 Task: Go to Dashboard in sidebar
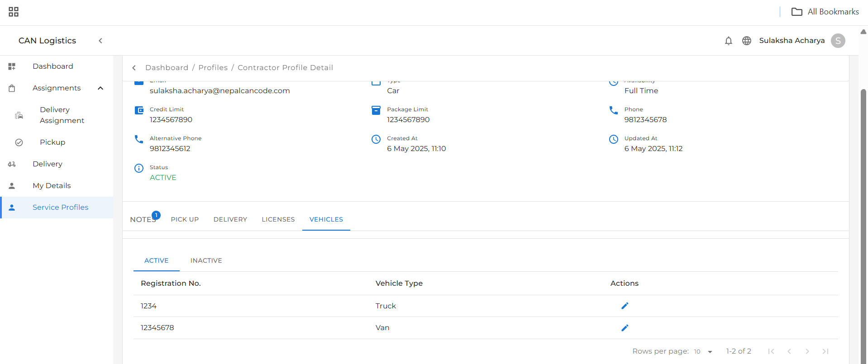coord(52,66)
